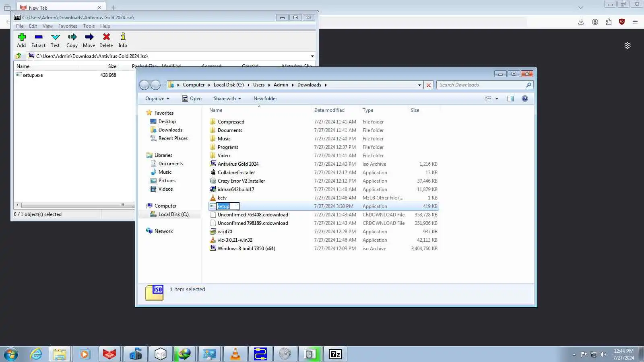This screenshot has height=362, width=644.
Task: Expand the 7-Zip address path dropdown
Action: click(x=312, y=56)
